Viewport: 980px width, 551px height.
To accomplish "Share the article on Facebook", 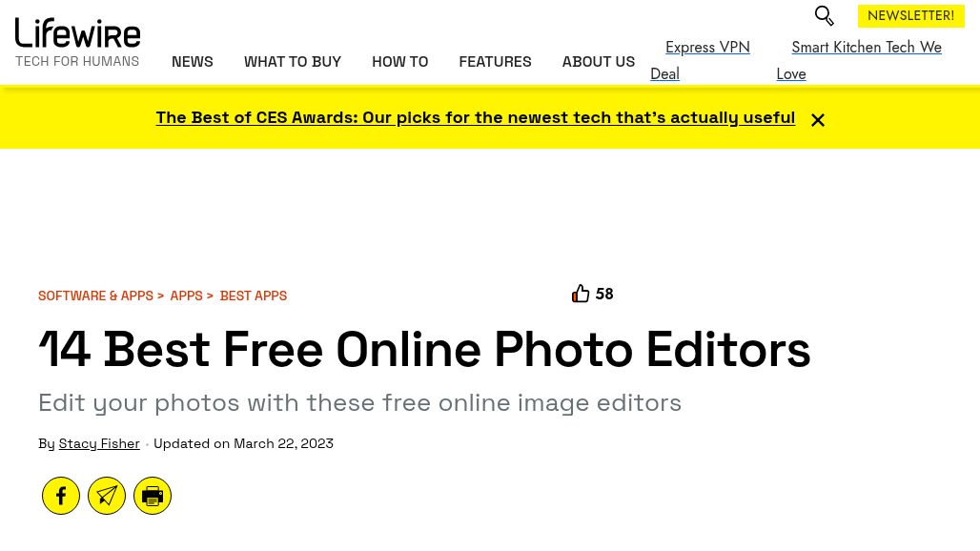I will (x=61, y=496).
